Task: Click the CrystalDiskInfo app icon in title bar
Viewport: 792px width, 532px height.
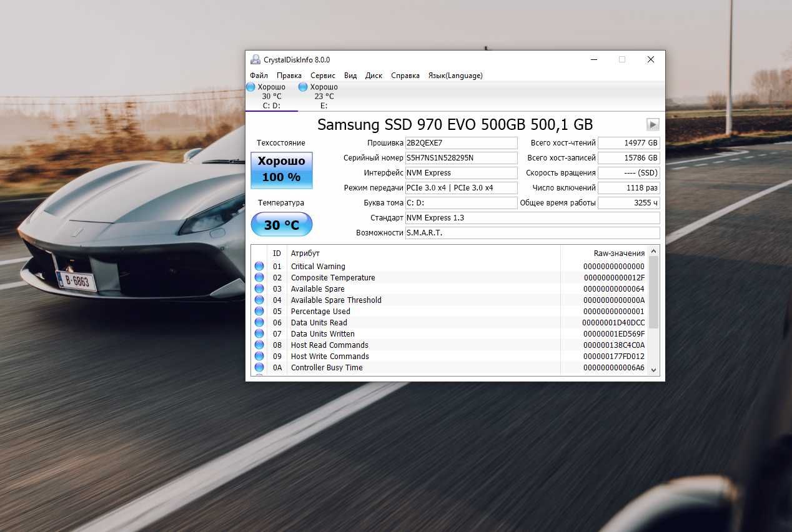Action: 255,60
